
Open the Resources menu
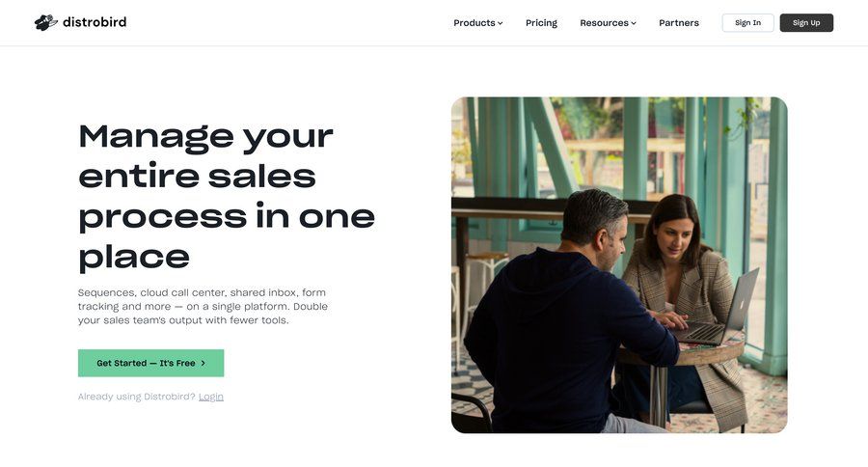[608, 23]
